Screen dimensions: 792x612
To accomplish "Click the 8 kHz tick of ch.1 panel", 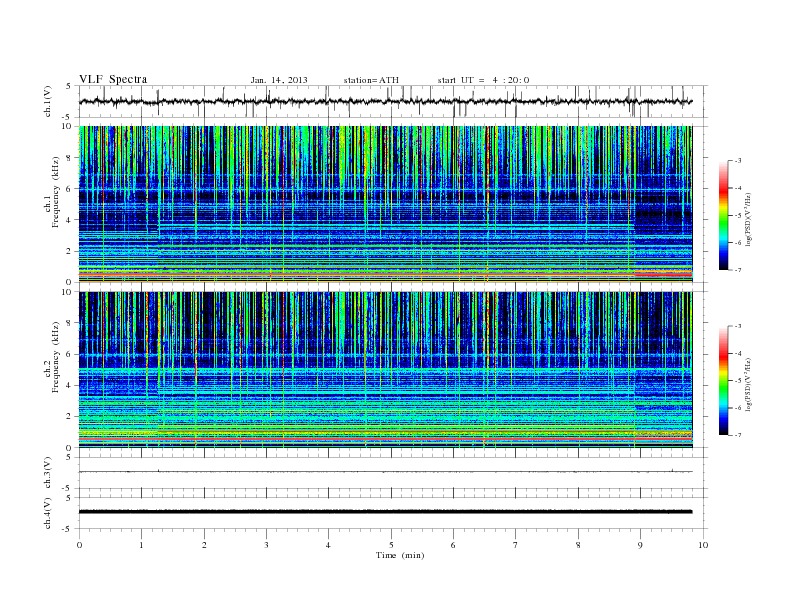I will pyautogui.click(x=69, y=158).
